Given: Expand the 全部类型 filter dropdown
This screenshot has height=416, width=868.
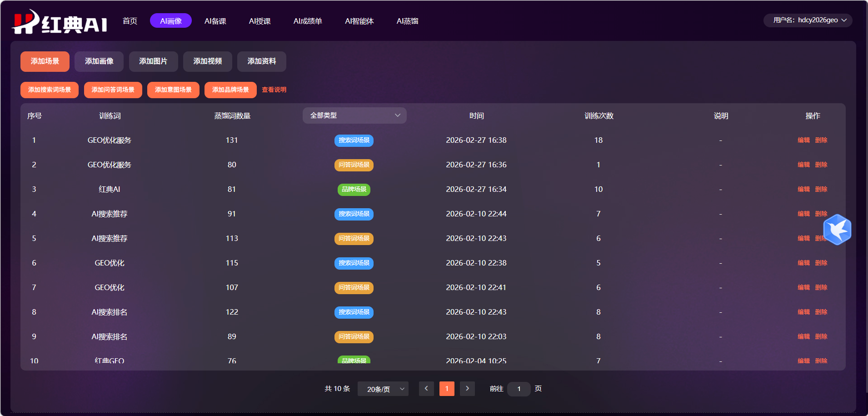Looking at the screenshot, I should [354, 115].
